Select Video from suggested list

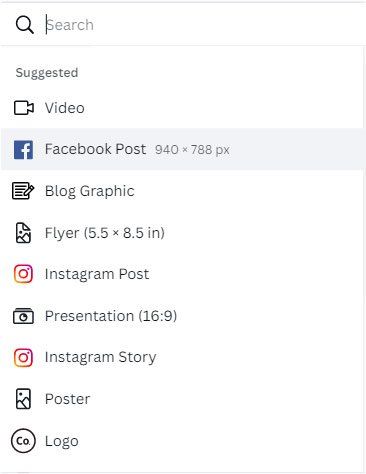182,108
